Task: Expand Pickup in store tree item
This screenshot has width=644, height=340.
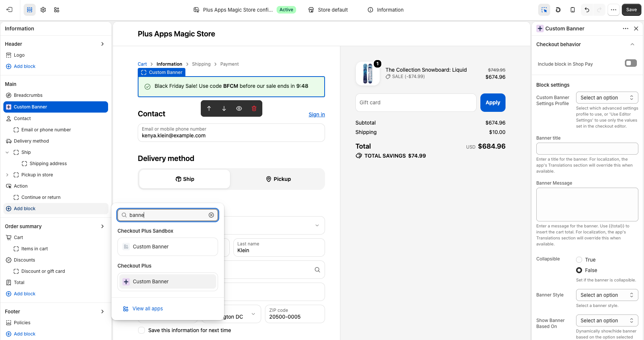Action: pos(7,175)
